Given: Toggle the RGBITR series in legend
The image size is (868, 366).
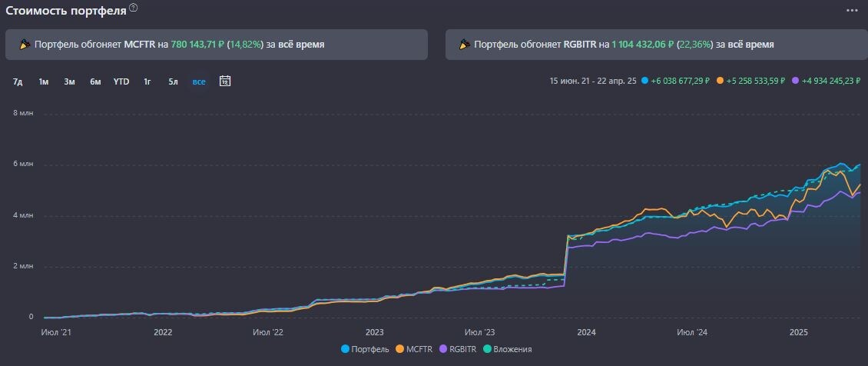Looking at the screenshot, I should (457, 349).
